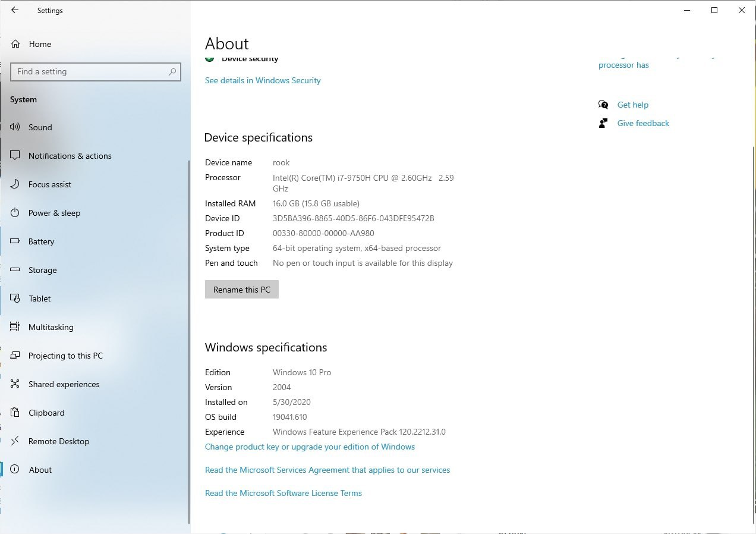Image resolution: width=756 pixels, height=534 pixels.
Task: Click the back arrow icon in Settings
Action: pos(15,10)
